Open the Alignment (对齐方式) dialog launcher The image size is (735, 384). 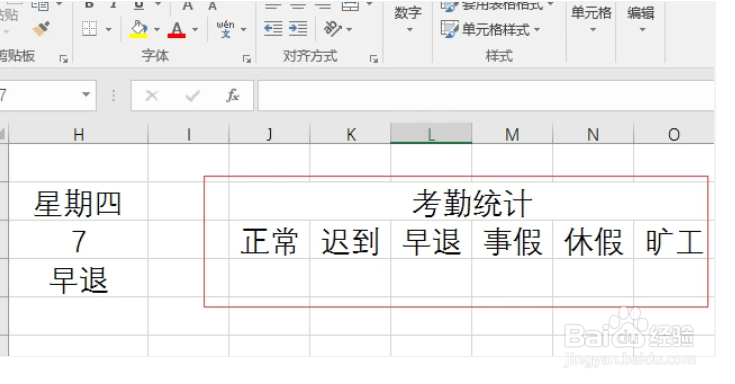(374, 59)
